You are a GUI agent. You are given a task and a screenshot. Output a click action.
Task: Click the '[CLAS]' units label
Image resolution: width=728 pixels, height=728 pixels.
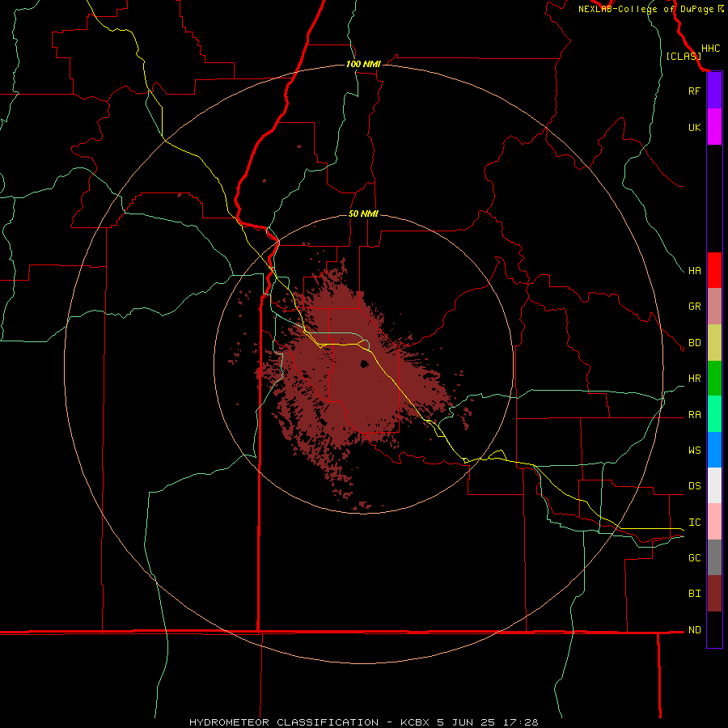pos(684,56)
